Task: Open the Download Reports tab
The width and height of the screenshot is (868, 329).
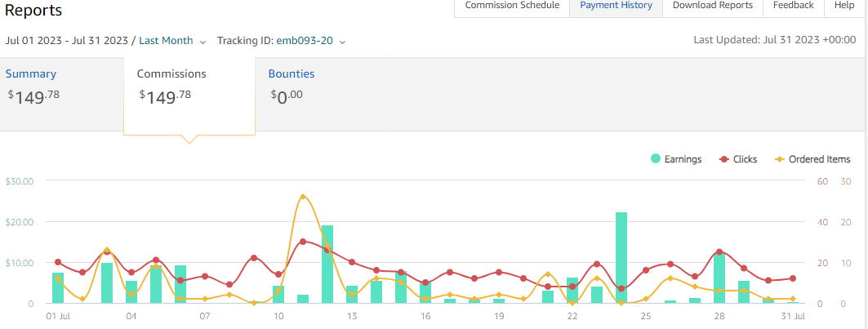Action: coord(712,6)
